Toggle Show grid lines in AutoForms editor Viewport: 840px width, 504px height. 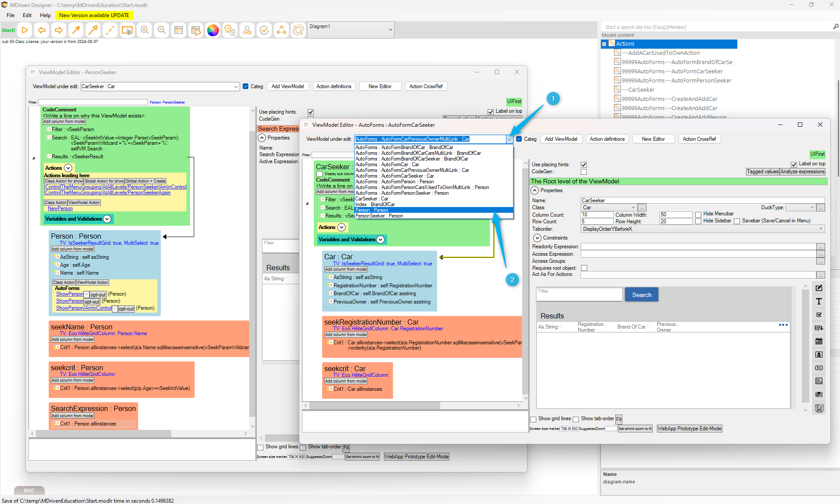pos(534,419)
